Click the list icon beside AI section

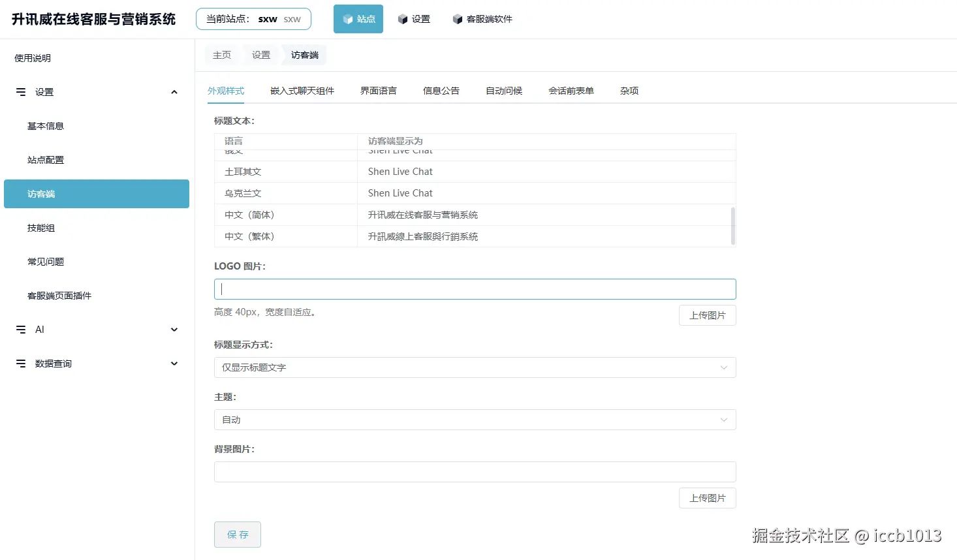point(20,330)
